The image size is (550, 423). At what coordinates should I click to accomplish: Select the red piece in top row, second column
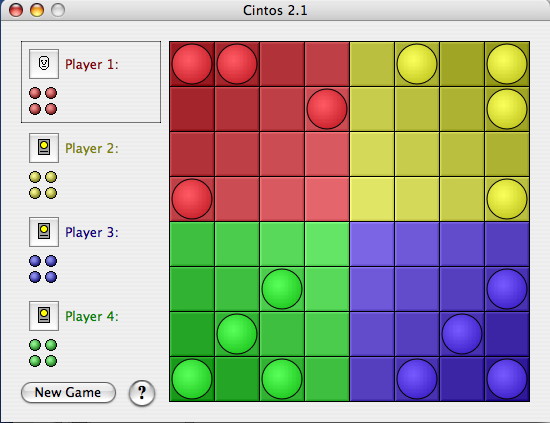coord(237,64)
